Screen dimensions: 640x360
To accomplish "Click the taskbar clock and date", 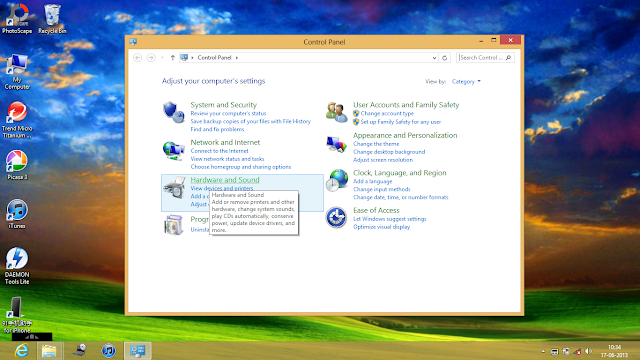I will pos(614,351).
